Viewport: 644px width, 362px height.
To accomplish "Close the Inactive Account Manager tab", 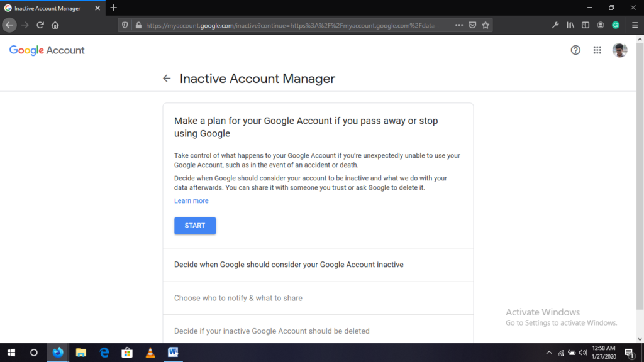I will click(x=97, y=8).
